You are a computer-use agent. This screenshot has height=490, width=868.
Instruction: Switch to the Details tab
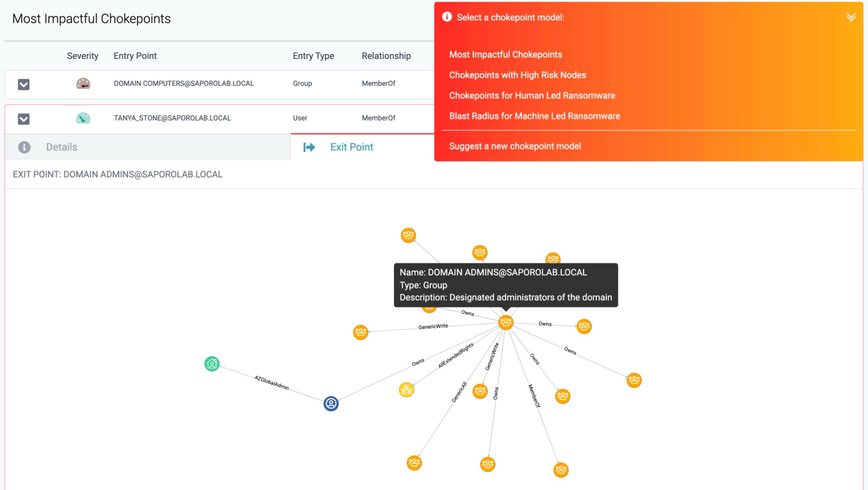(62, 147)
